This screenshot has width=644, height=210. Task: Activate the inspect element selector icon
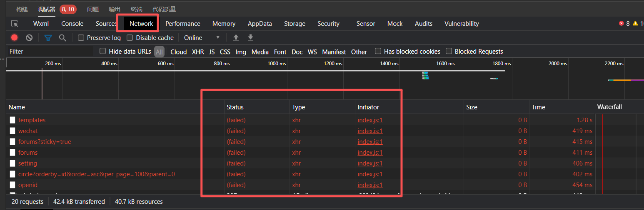point(15,24)
